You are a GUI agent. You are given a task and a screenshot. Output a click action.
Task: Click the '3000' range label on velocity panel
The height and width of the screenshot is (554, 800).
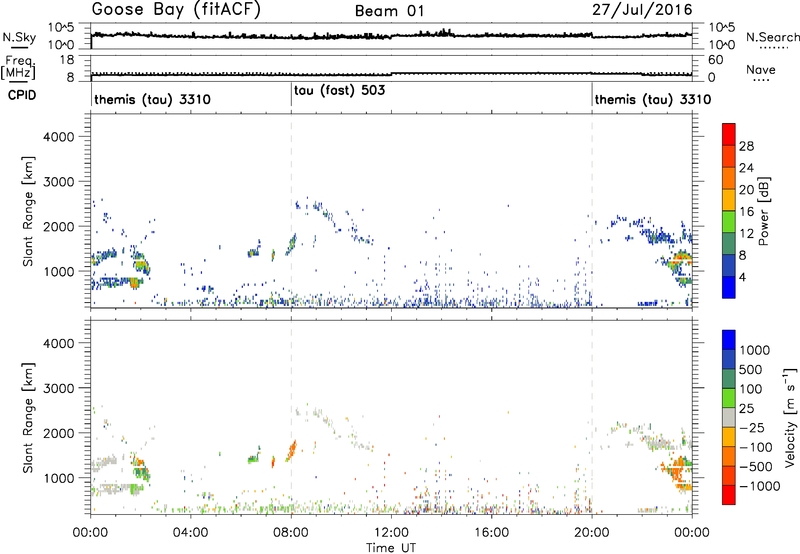[59, 388]
